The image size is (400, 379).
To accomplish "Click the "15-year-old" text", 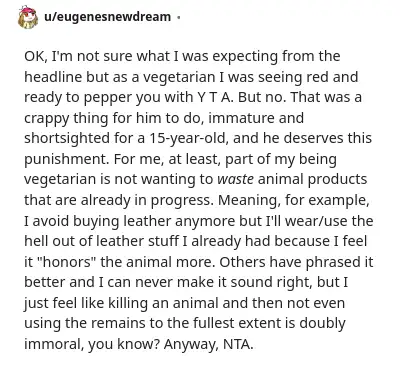I will point(189,138).
